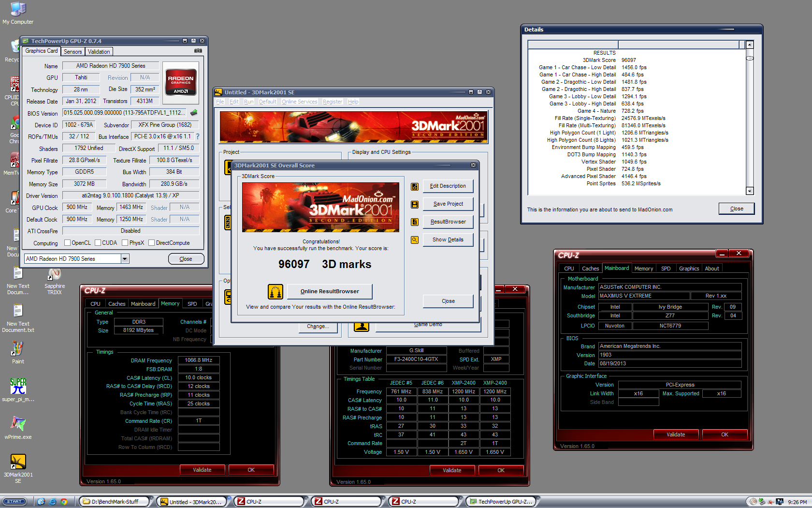Switch to D:\BenchMark-Stuff taskbar window
The image size is (812, 508).
coord(115,502)
